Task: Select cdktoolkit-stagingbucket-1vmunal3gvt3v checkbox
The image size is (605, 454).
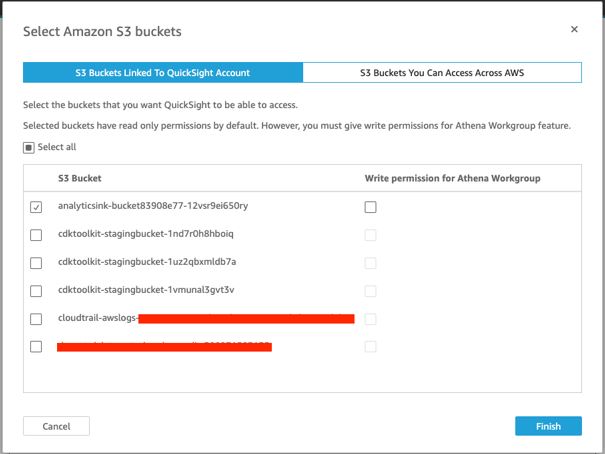Action: coord(36,291)
